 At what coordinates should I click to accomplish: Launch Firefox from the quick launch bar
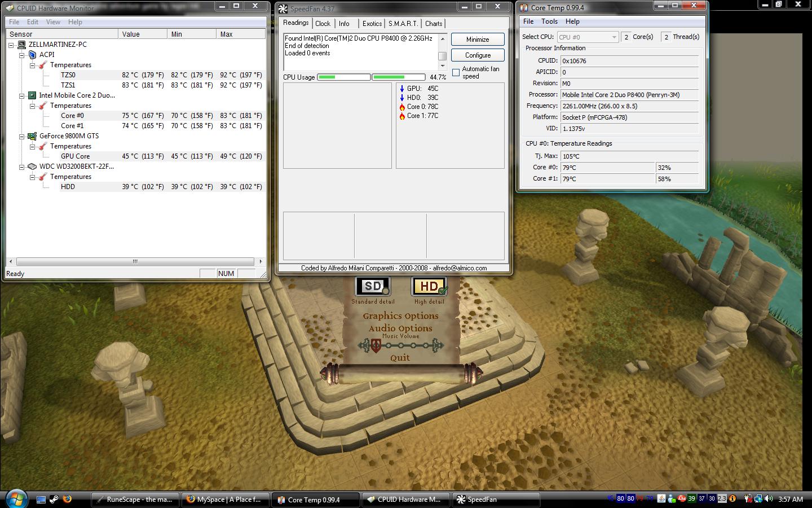[x=67, y=499]
